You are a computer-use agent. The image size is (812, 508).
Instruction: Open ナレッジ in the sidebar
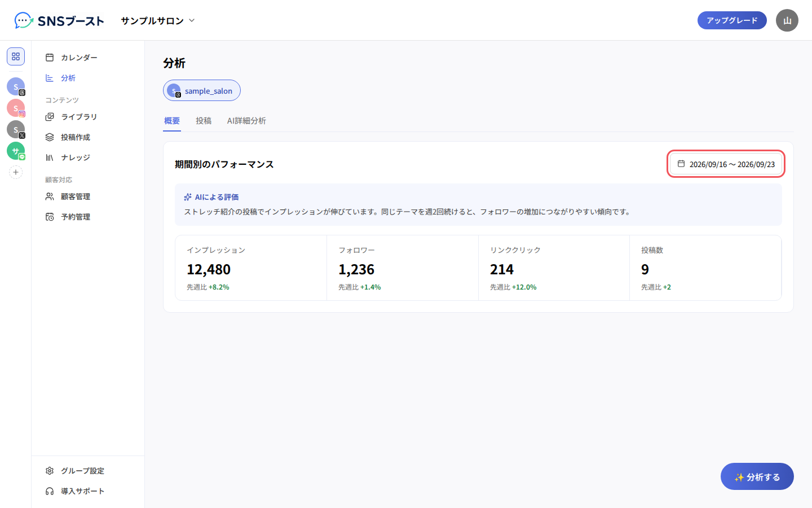(88, 157)
